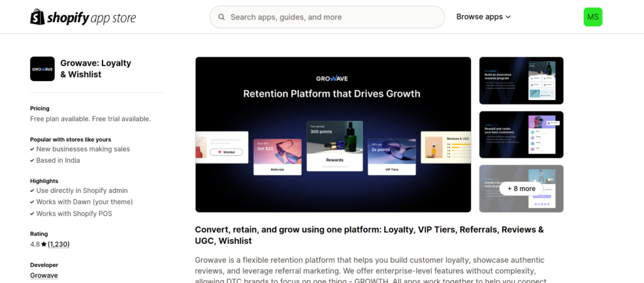Click the search magnifier icon
Viewport: 644px width, 283px height.
[221, 17]
